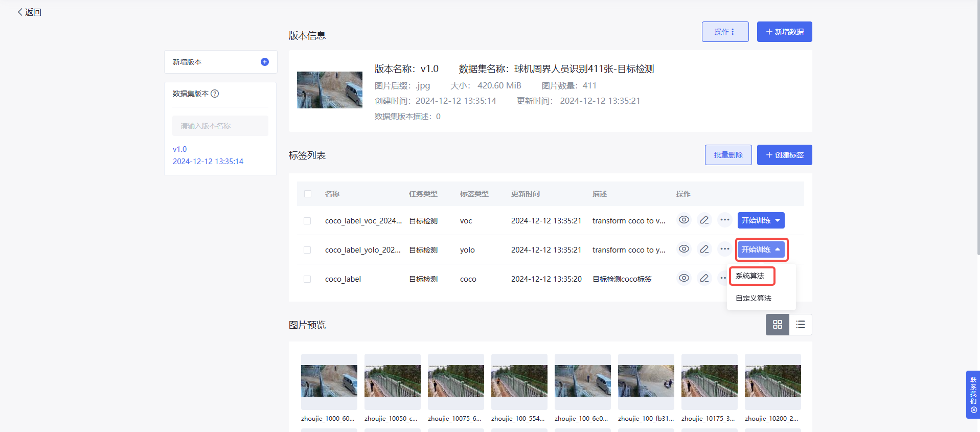Open more options for coco_label_voc row
The width and height of the screenshot is (980, 432).
(724, 220)
